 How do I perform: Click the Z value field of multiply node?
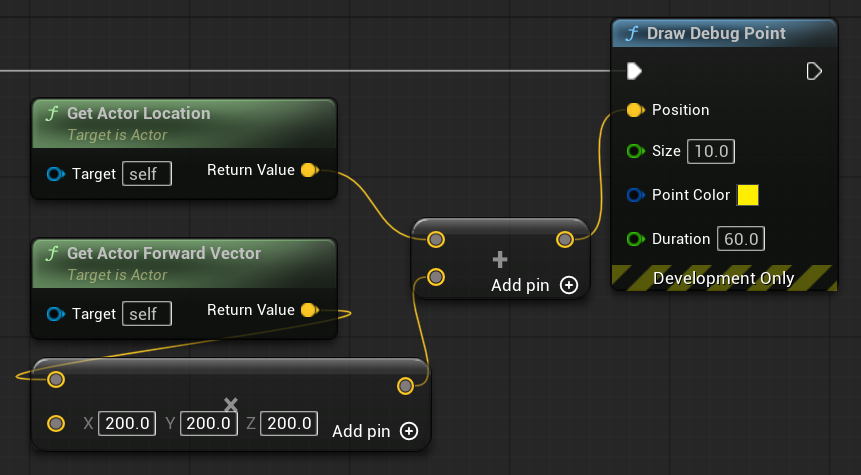tap(290, 424)
